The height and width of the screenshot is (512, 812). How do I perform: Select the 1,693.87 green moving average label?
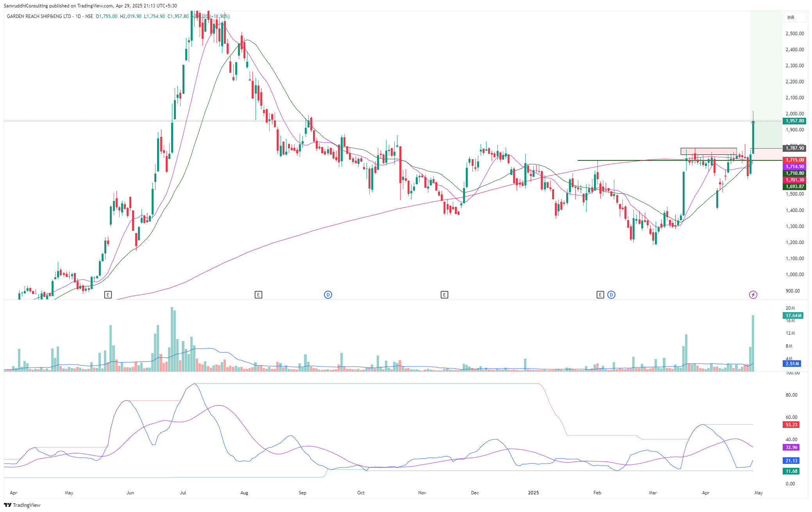[795, 187]
